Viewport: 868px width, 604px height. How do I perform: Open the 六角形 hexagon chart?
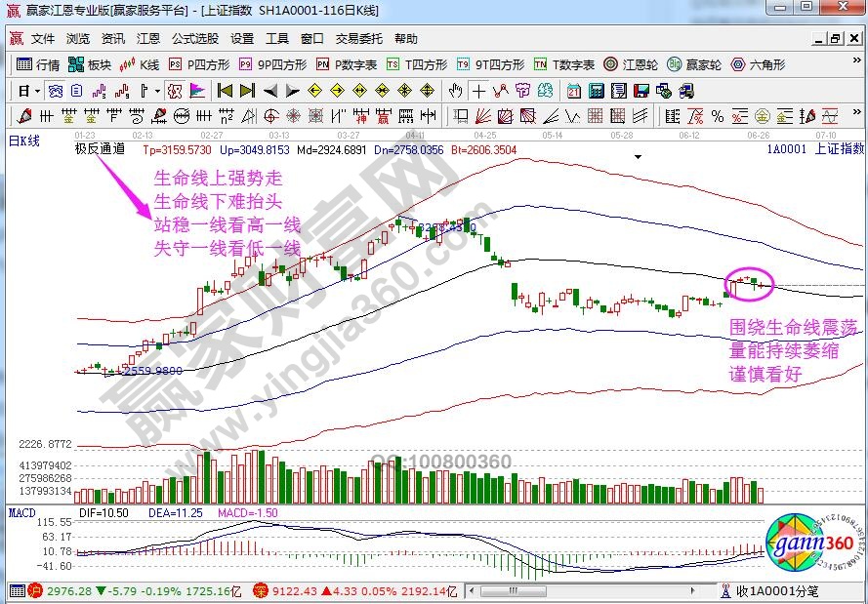pyautogui.click(x=759, y=64)
